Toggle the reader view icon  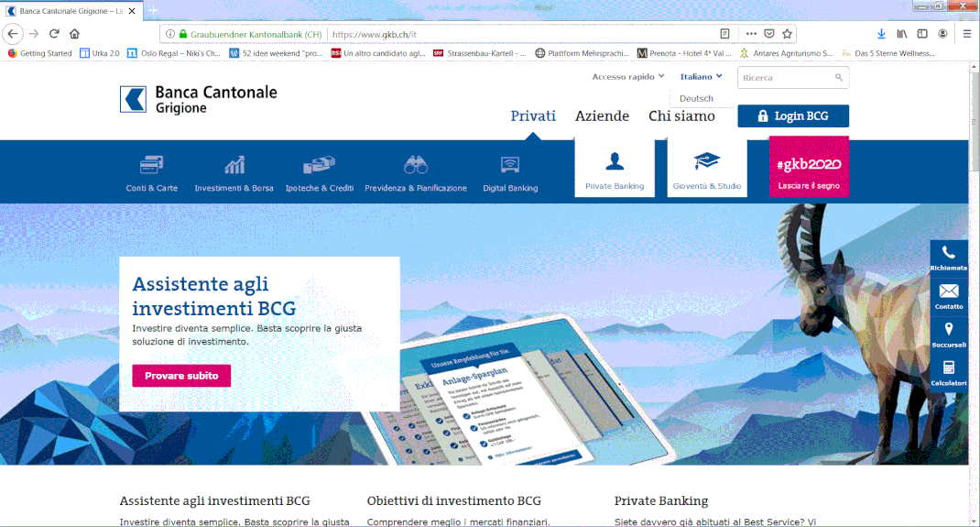pyautogui.click(x=725, y=34)
